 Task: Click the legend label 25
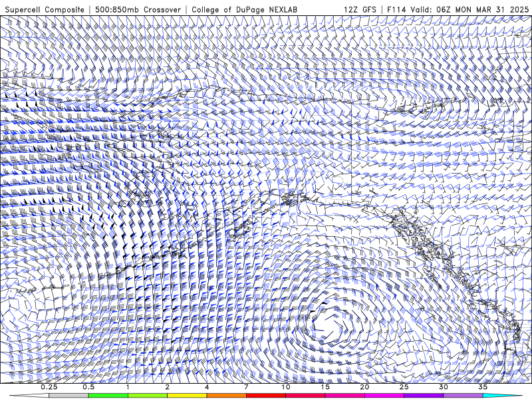[404, 387]
